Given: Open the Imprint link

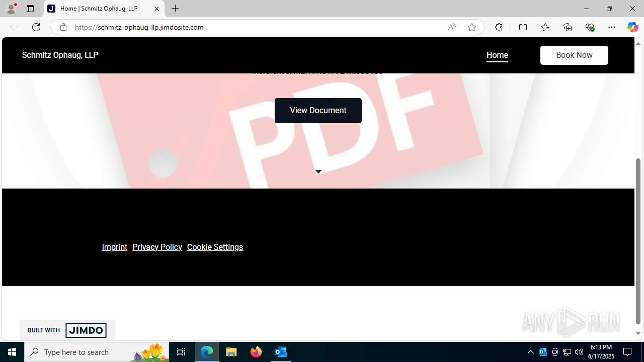Looking at the screenshot, I should click(x=114, y=247).
